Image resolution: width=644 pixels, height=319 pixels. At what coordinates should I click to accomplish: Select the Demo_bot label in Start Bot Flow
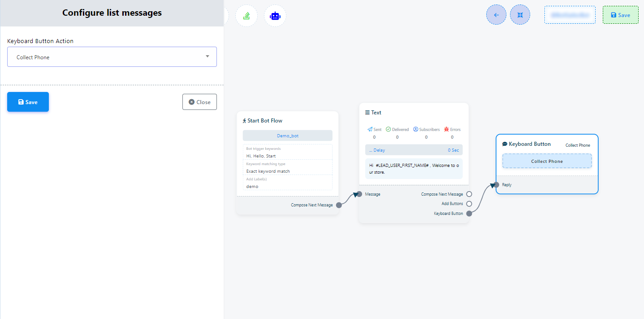tap(287, 135)
